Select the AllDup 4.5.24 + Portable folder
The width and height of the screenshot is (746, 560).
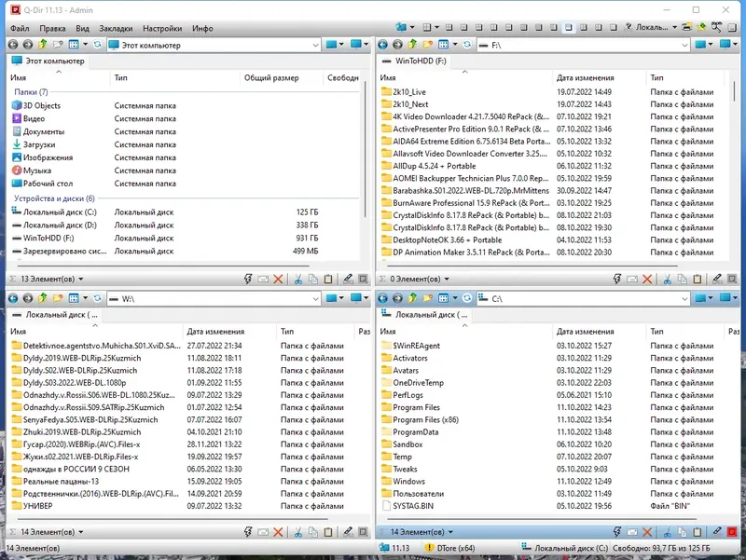click(x=434, y=166)
